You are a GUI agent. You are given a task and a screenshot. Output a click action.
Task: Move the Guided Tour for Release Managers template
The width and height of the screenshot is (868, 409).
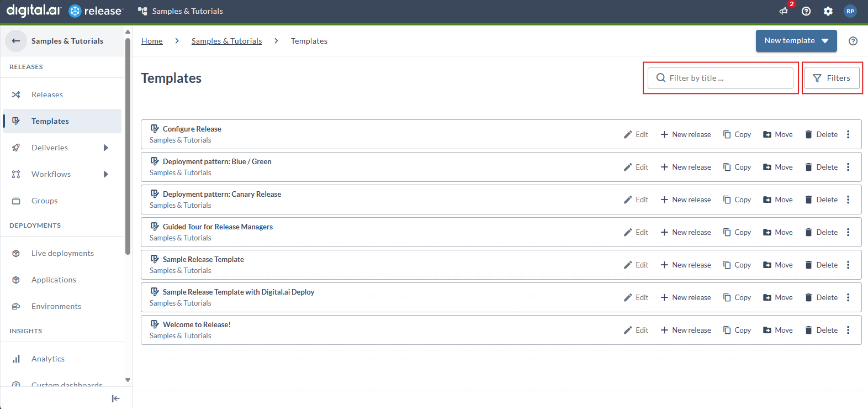pyautogui.click(x=778, y=232)
